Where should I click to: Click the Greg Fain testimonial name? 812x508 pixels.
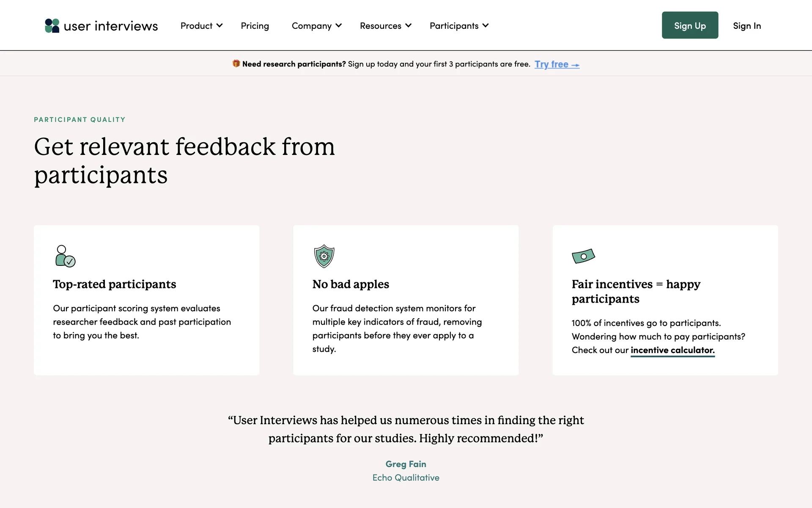click(x=406, y=464)
